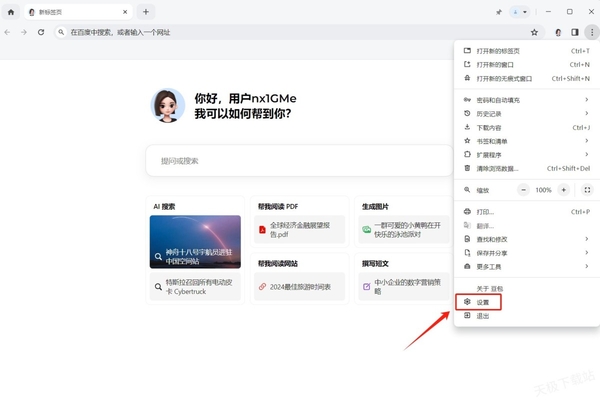600x403 pixels.
Task: Open the three-dot browser menu button
Action: click(591, 32)
